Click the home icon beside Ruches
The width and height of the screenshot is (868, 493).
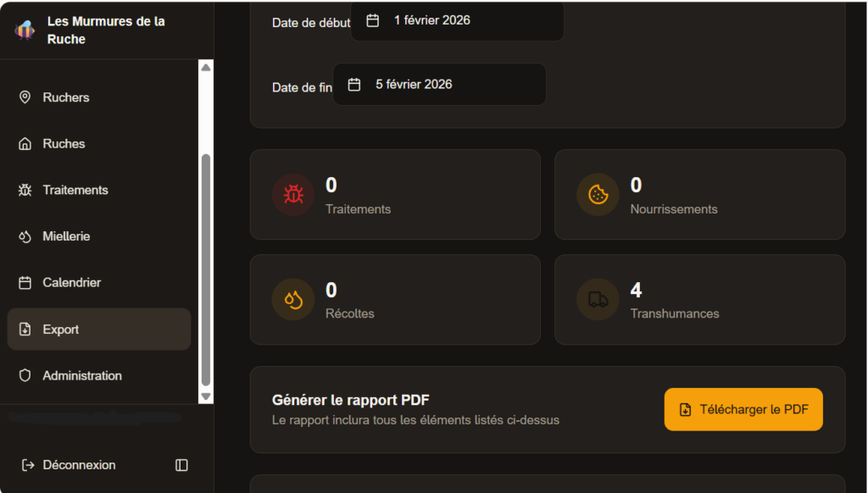coord(25,143)
